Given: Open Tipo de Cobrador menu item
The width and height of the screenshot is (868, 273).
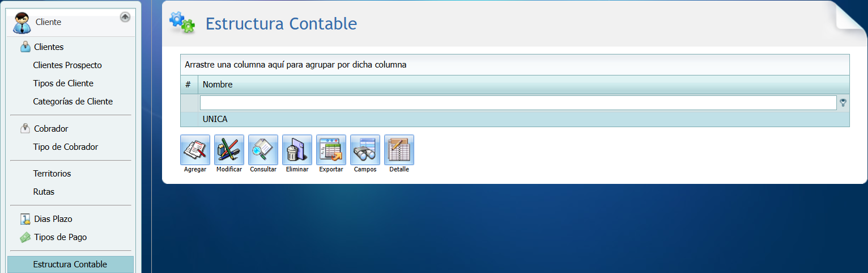Looking at the screenshot, I should pyautogui.click(x=66, y=147).
